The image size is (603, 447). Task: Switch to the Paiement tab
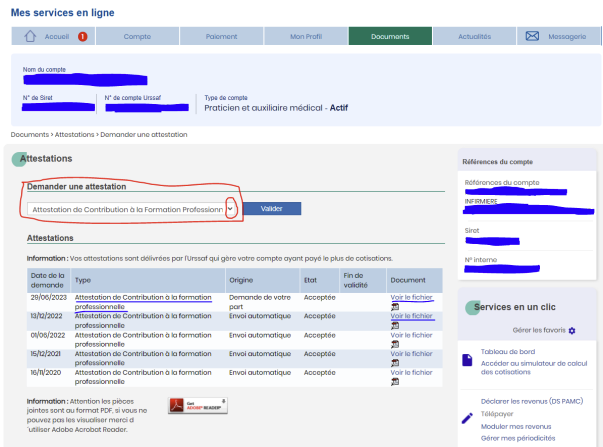222,37
